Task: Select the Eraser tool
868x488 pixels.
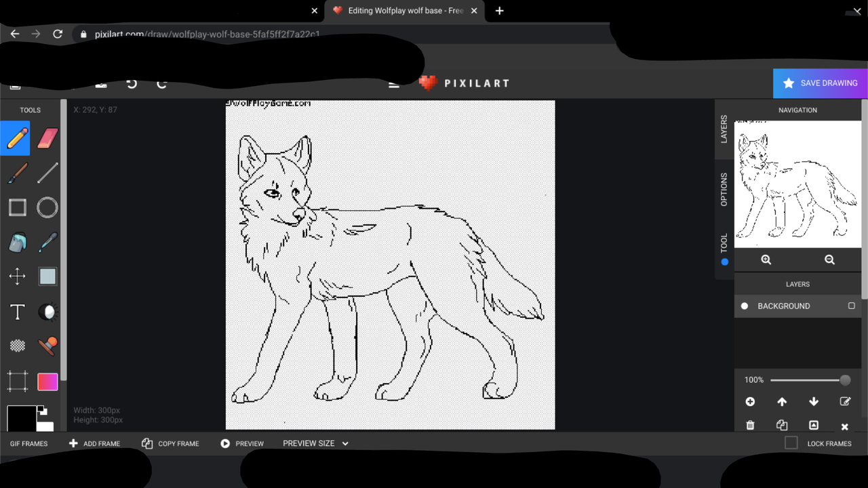Action: [x=47, y=138]
